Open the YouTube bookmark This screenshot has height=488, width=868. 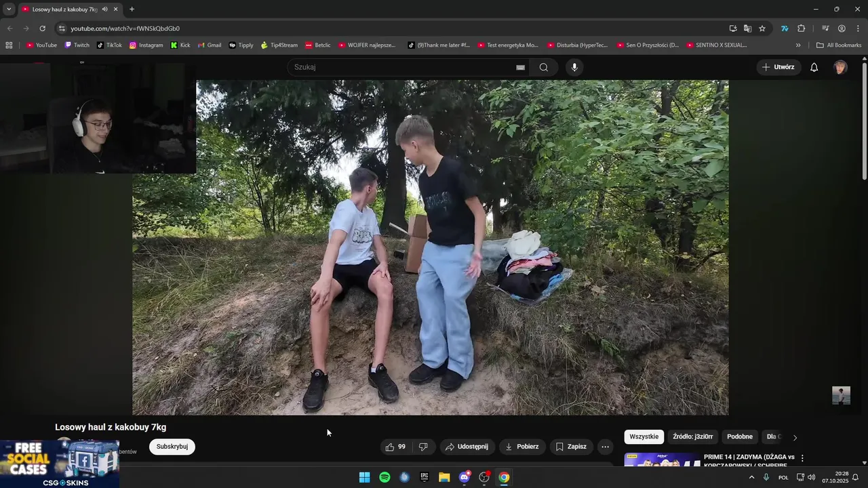[x=41, y=45]
